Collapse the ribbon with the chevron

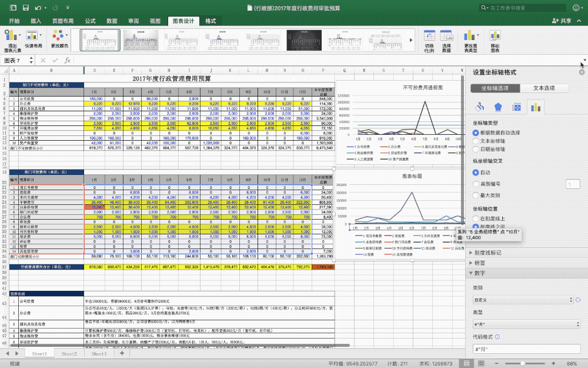[x=579, y=21]
